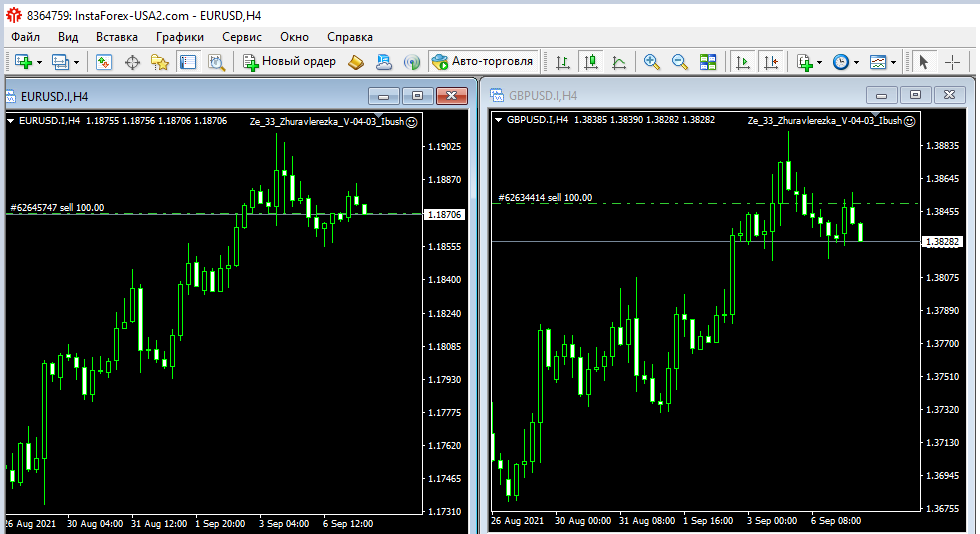Click the Zoom Out magnifier
The image size is (980, 534).
coord(680,62)
